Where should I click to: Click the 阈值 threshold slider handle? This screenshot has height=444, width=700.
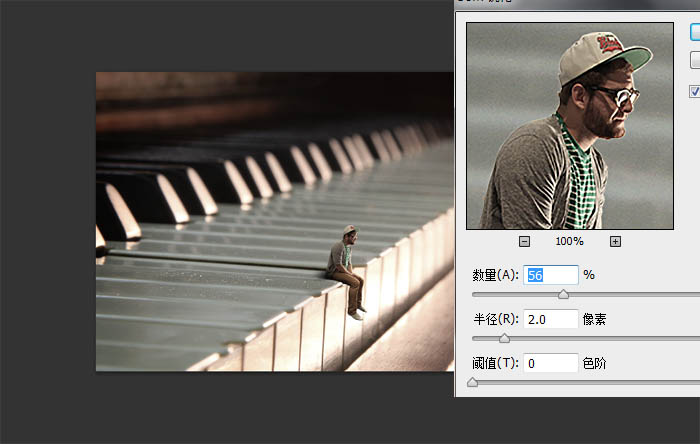(473, 382)
